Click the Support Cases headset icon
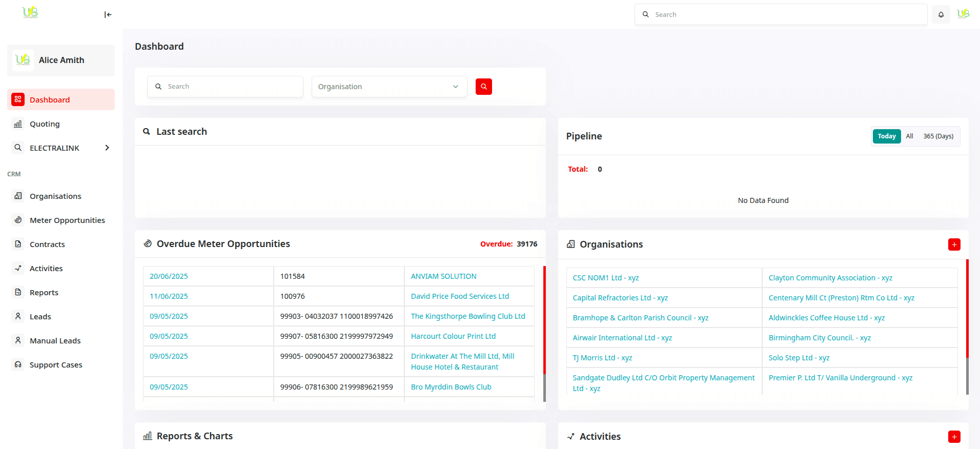The width and height of the screenshot is (980, 449). point(18,364)
